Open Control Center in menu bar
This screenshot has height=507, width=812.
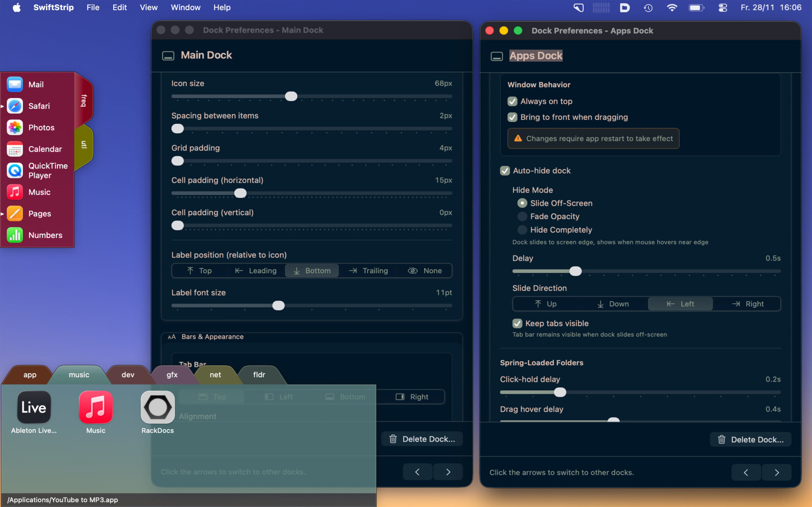(723, 7)
